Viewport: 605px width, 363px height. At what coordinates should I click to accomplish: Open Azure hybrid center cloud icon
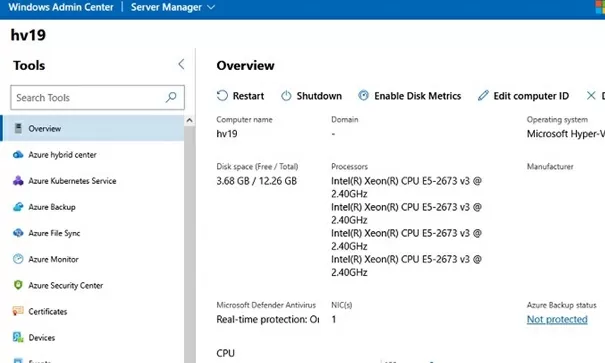coord(18,155)
